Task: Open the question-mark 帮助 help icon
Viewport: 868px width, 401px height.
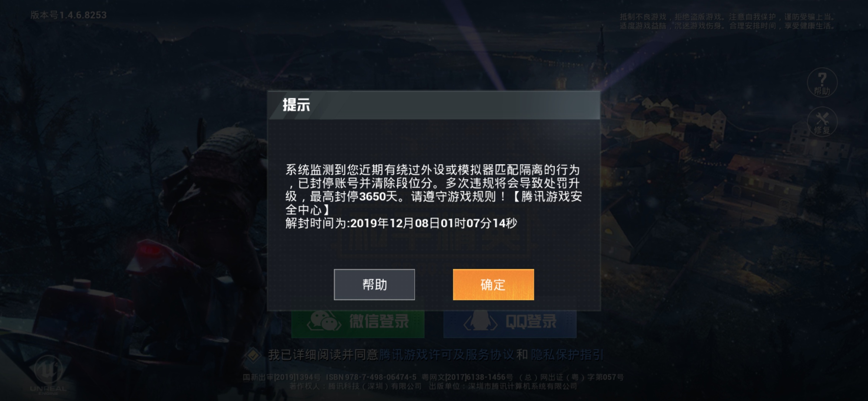Action: pos(822,82)
